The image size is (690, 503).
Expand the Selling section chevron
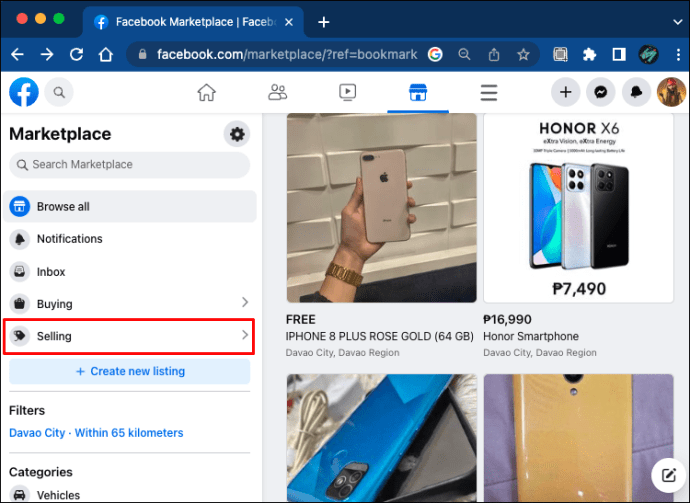[x=245, y=335]
